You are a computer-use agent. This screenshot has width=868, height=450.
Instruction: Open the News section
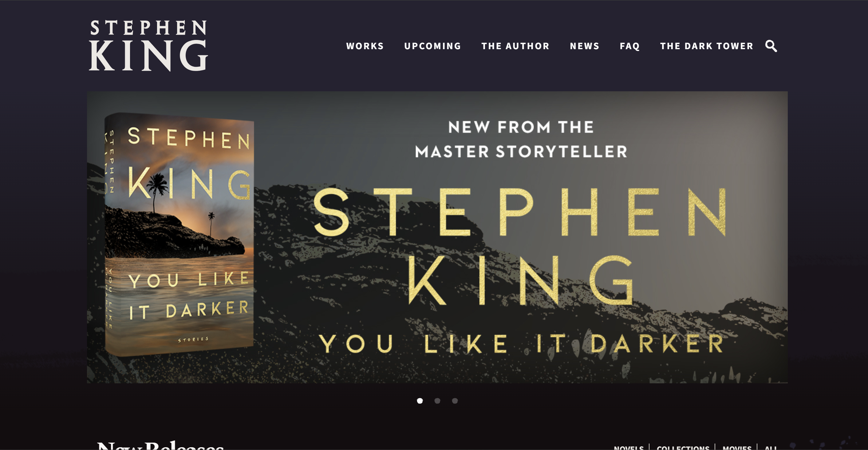(x=585, y=46)
